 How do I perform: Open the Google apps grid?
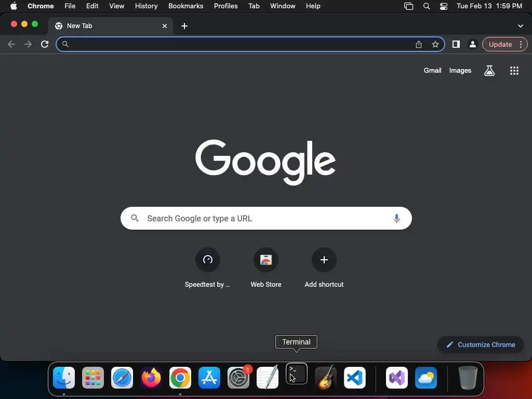tap(514, 71)
